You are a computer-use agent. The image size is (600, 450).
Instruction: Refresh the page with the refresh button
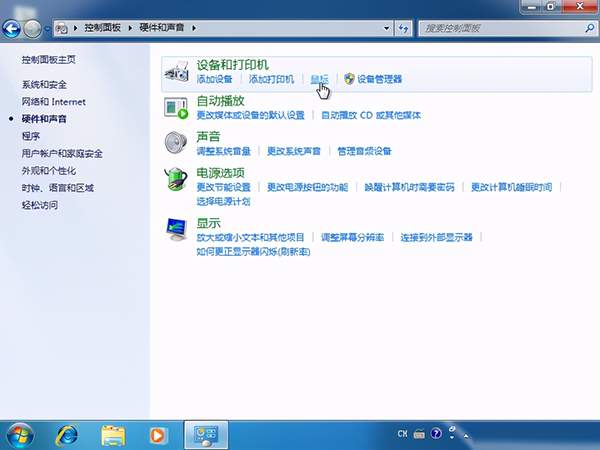click(x=403, y=28)
